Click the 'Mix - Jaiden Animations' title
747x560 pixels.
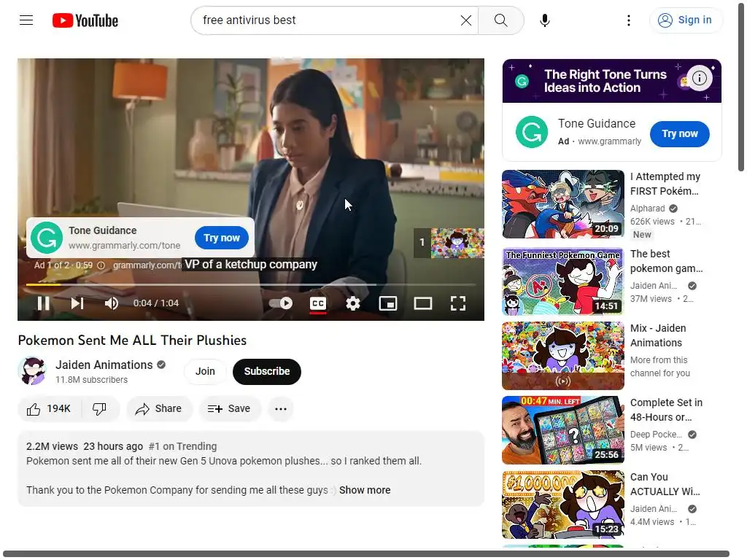pyautogui.click(x=658, y=335)
